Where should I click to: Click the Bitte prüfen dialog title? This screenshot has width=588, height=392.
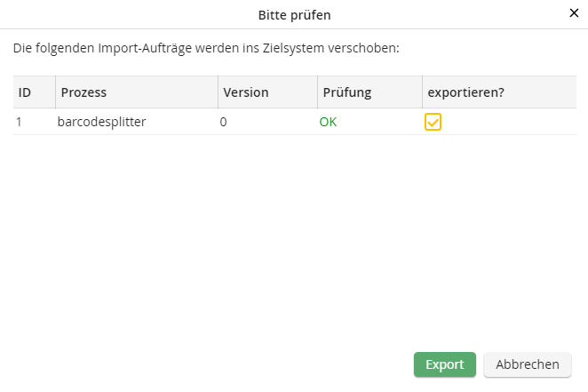tap(294, 14)
